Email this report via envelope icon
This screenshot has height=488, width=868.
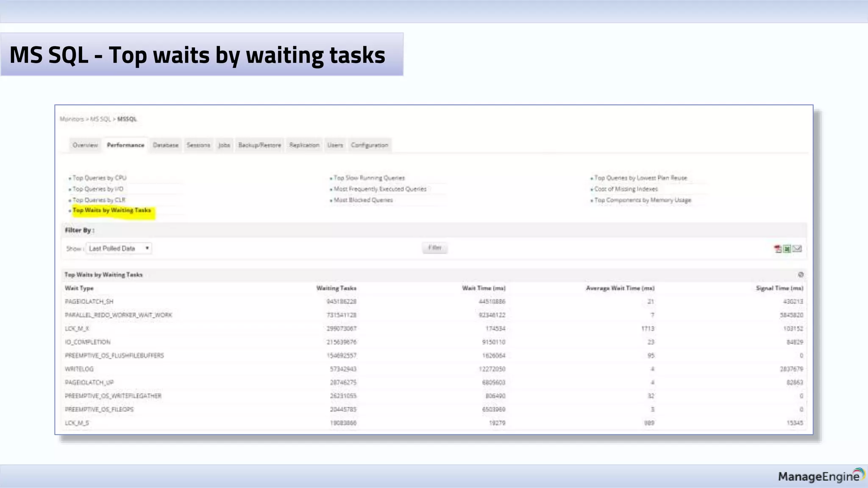point(797,249)
